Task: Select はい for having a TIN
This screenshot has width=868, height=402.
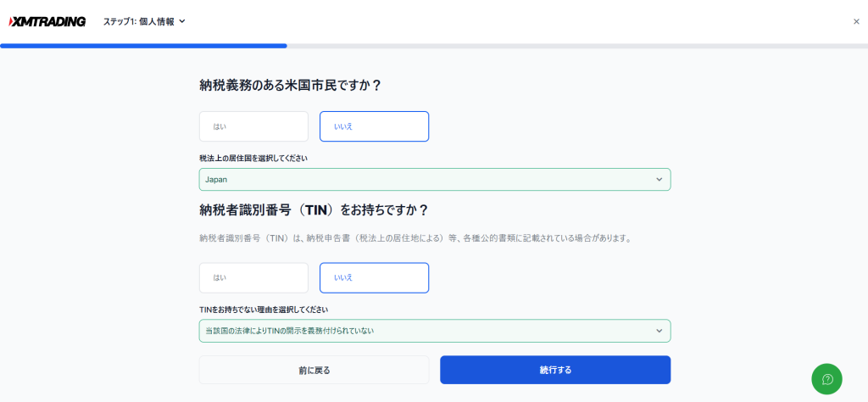Action: [x=253, y=277]
